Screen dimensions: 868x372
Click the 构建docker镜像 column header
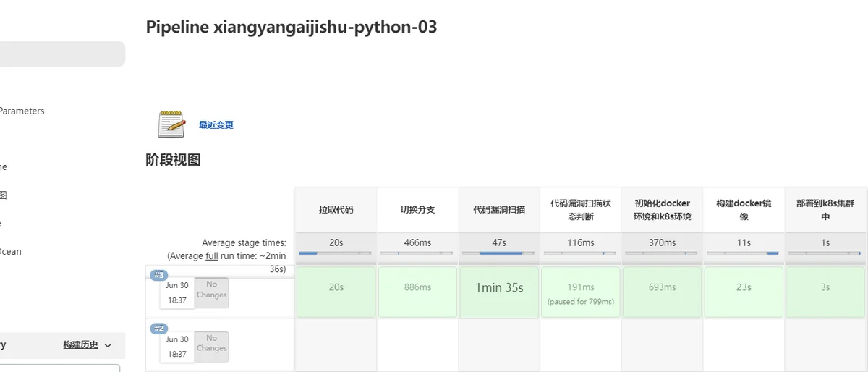point(744,210)
